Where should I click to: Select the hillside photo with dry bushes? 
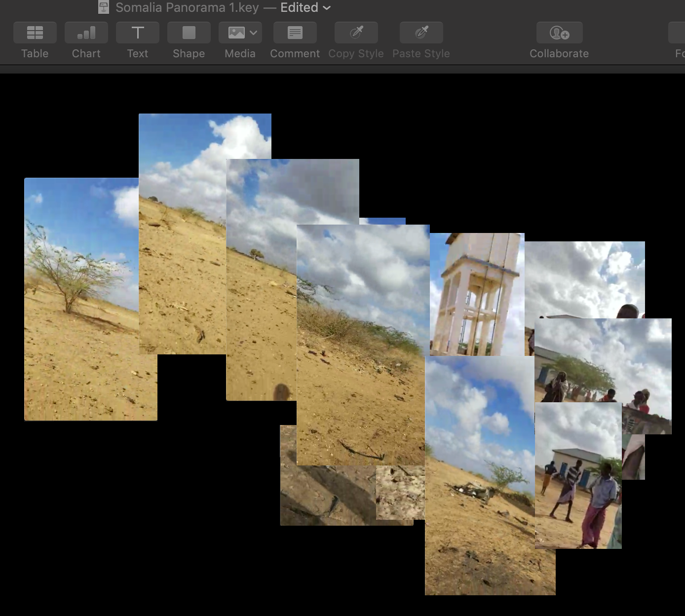coord(363,345)
